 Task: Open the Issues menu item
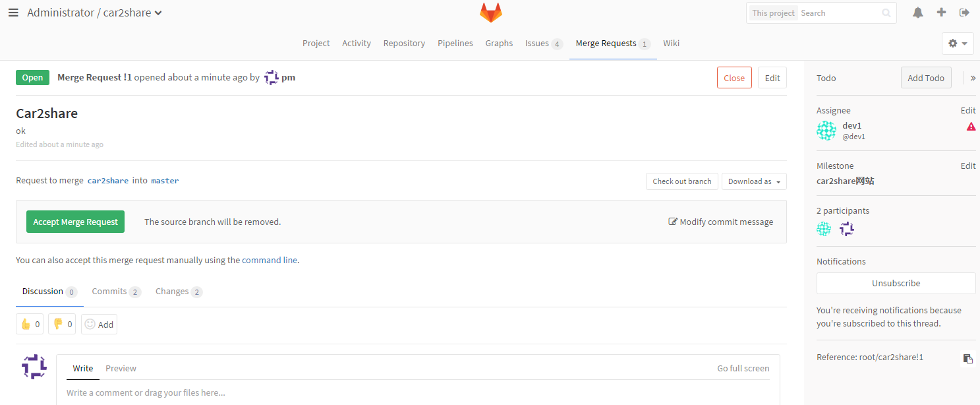pos(542,44)
